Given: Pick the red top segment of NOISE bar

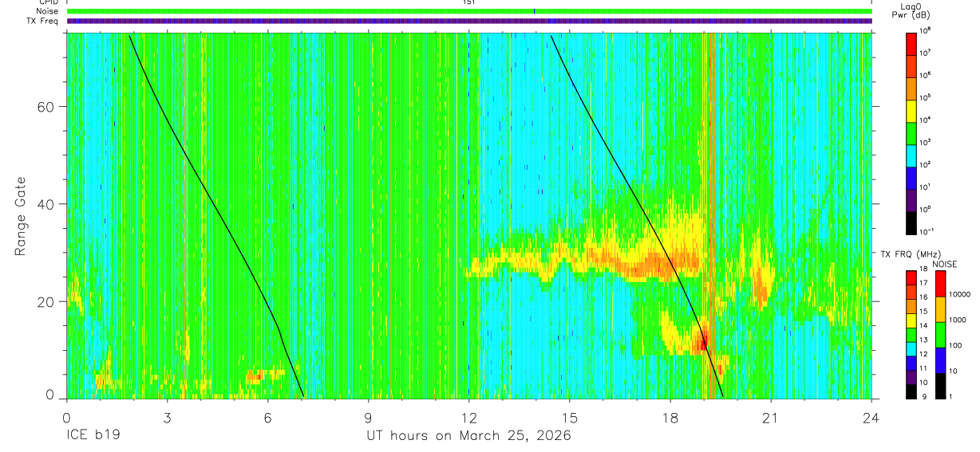Looking at the screenshot, I should pyautogui.click(x=939, y=284).
